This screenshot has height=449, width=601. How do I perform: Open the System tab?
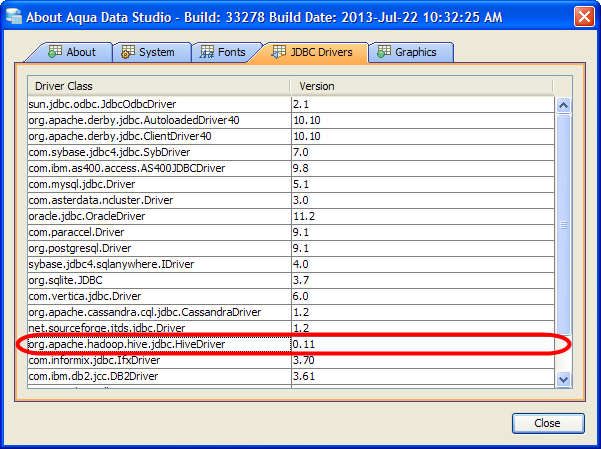152,52
